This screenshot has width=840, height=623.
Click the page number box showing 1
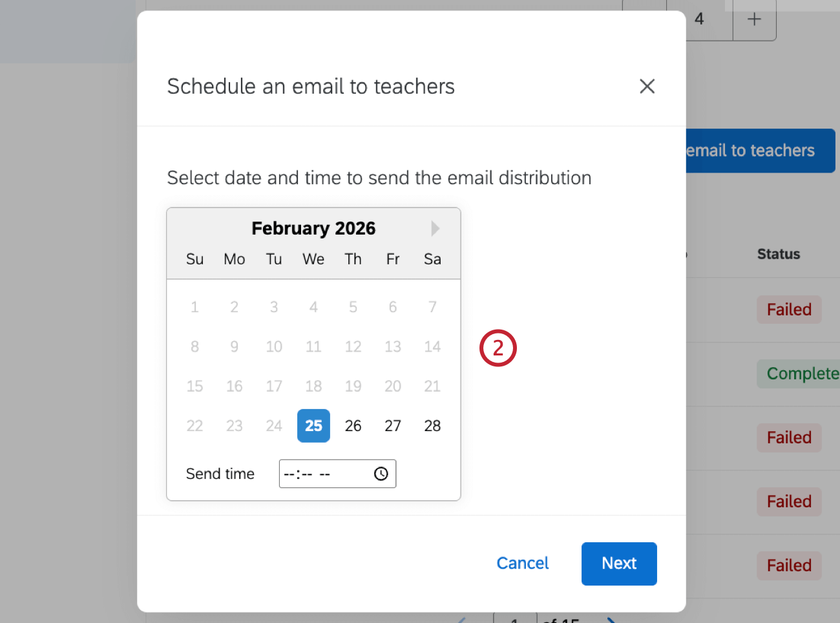point(515,618)
